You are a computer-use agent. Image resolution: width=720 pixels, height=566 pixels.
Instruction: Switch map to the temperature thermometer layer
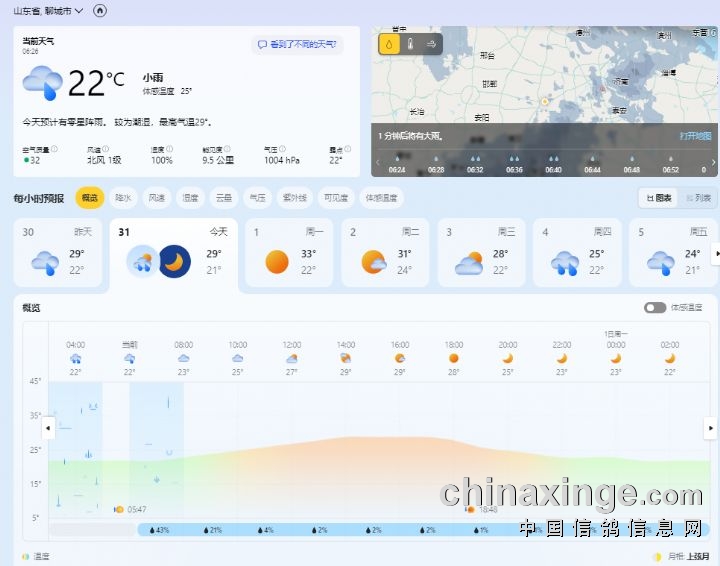tap(410, 44)
